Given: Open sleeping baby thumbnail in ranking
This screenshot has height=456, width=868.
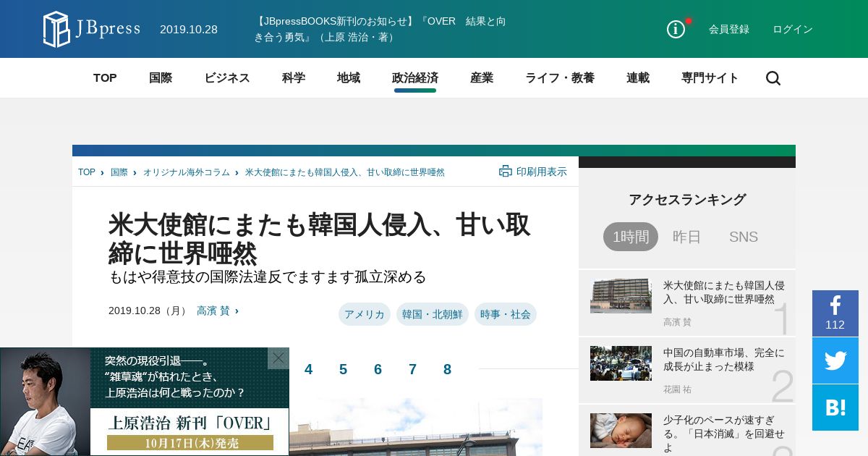Looking at the screenshot, I should point(621,431).
